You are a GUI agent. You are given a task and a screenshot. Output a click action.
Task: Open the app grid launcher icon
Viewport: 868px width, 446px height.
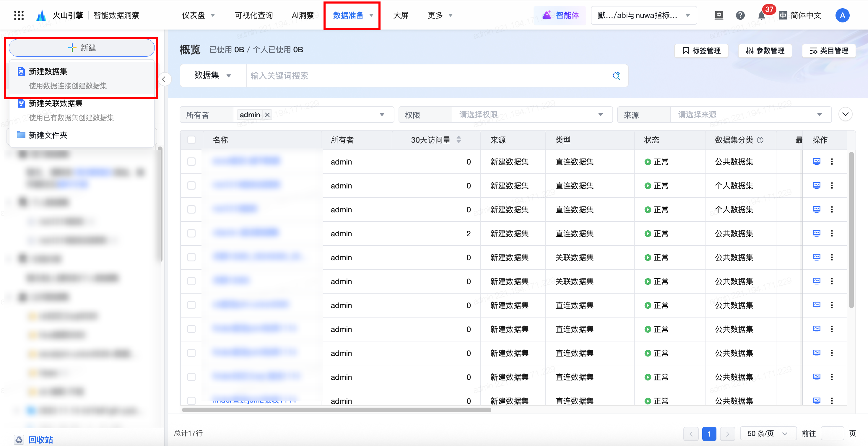(x=19, y=15)
